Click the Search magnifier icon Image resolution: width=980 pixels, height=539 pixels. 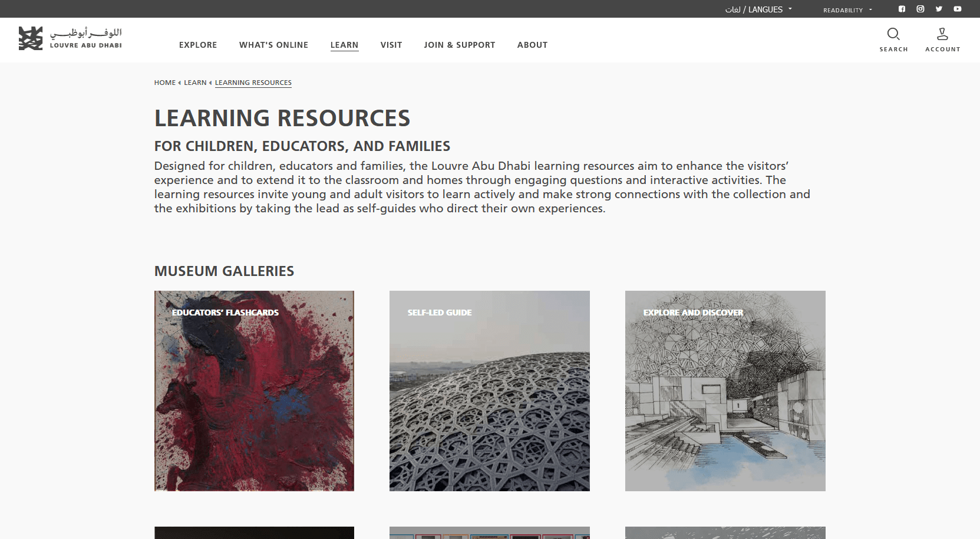tap(893, 34)
